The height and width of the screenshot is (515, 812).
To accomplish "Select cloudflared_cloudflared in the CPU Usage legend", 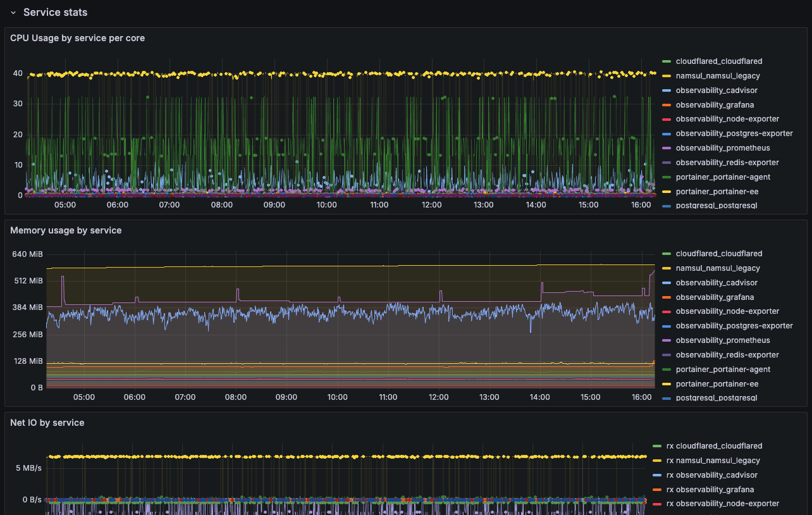I will (x=719, y=61).
